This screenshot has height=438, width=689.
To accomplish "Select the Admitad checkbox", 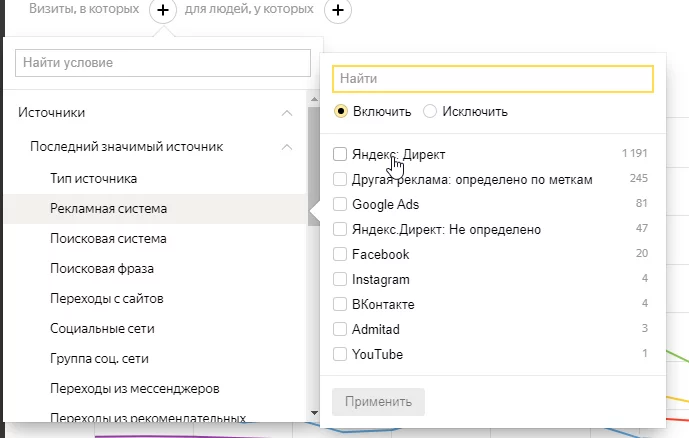I will 340,329.
